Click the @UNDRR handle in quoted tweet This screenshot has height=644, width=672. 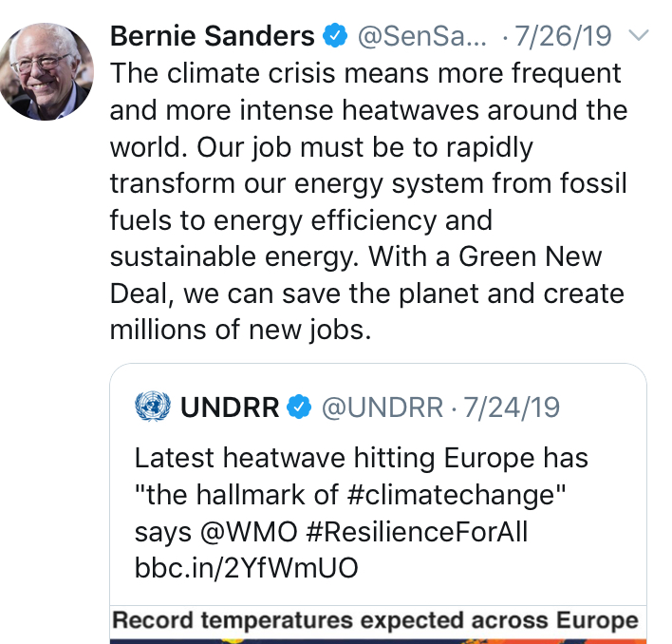pos(383,407)
